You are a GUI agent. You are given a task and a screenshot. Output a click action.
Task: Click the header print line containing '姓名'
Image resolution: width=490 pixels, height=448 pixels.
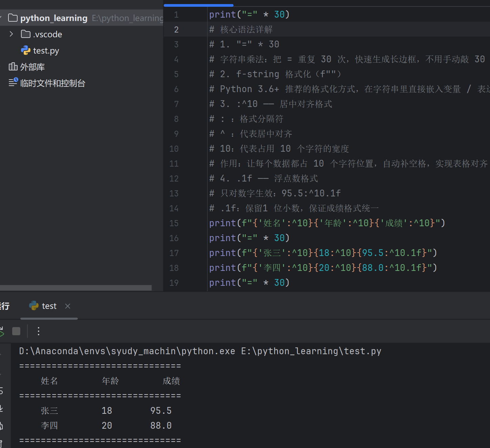click(x=327, y=223)
